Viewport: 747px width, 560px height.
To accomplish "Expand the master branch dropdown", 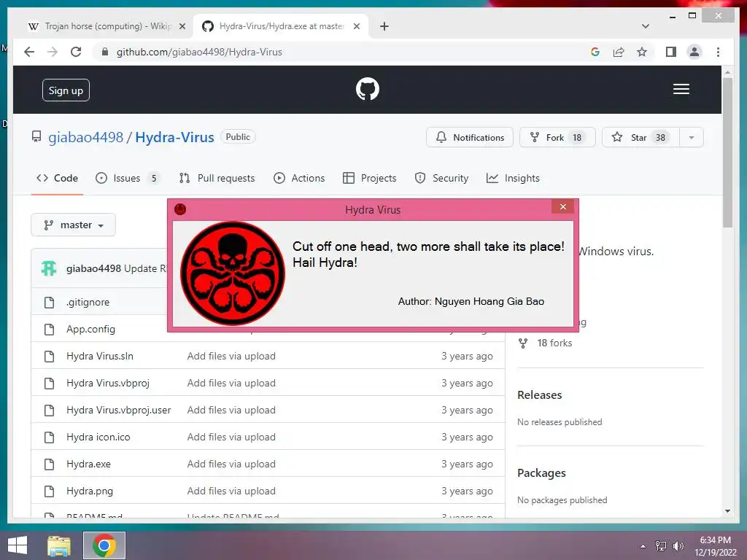I will pyautogui.click(x=74, y=225).
